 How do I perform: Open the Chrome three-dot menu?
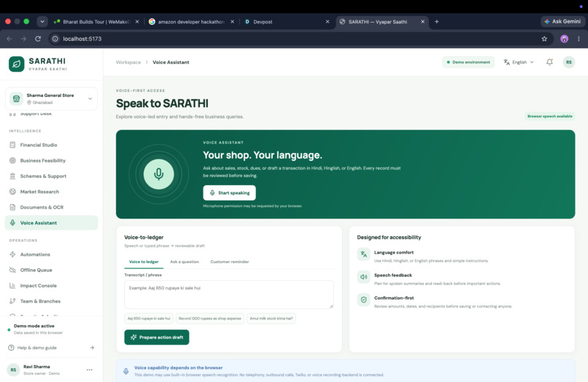point(579,39)
